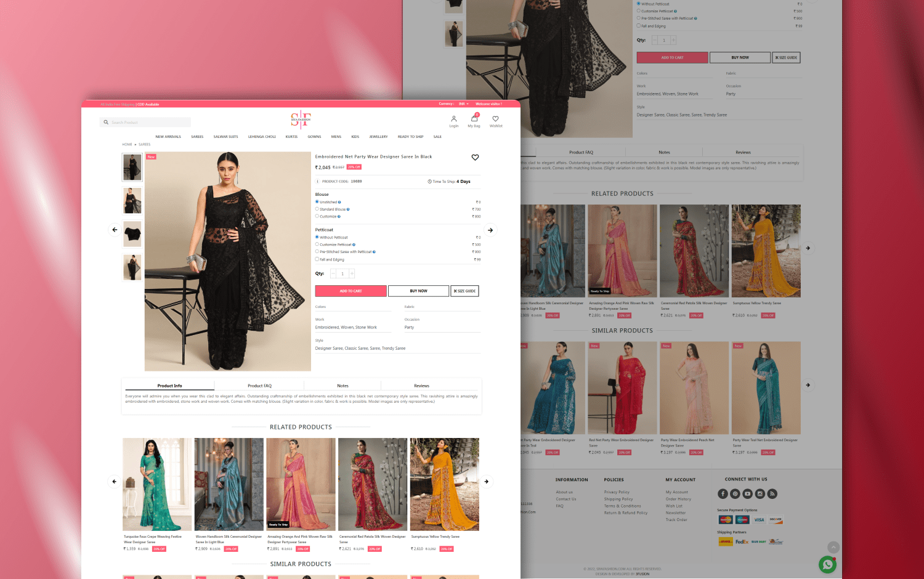This screenshot has width=924, height=579.
Task: Go to Jewellery category in navigation
Action: pos(378,137)
